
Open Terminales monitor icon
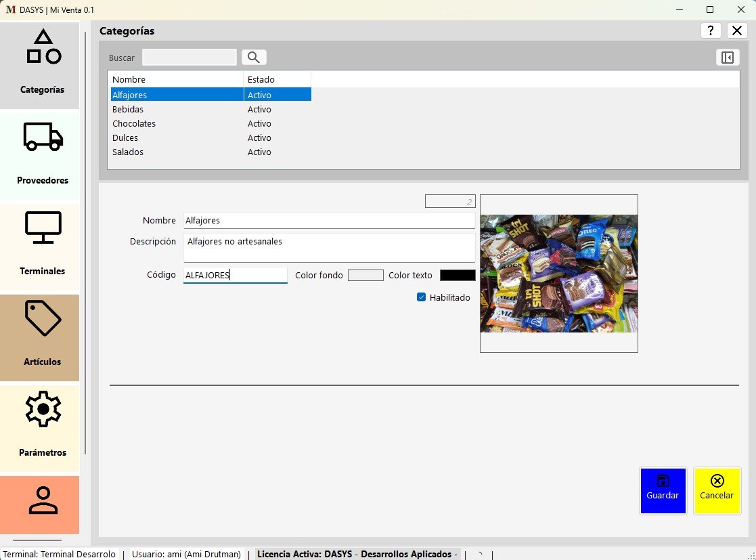(43, 228)
